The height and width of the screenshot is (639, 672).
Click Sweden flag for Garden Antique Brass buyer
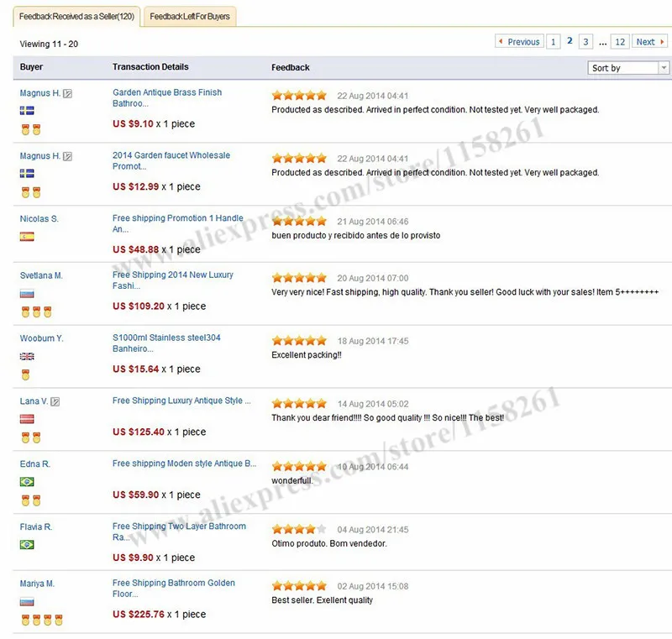click(27, 111)
